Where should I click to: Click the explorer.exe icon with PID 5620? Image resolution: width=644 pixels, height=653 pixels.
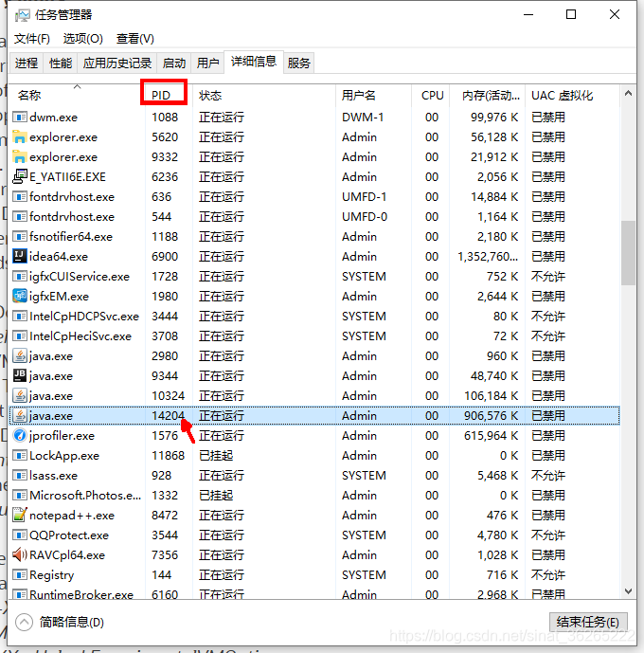tap(20, 137)
